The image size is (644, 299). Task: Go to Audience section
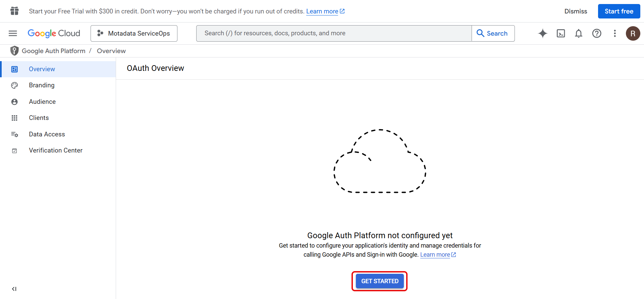pos(42,101)
